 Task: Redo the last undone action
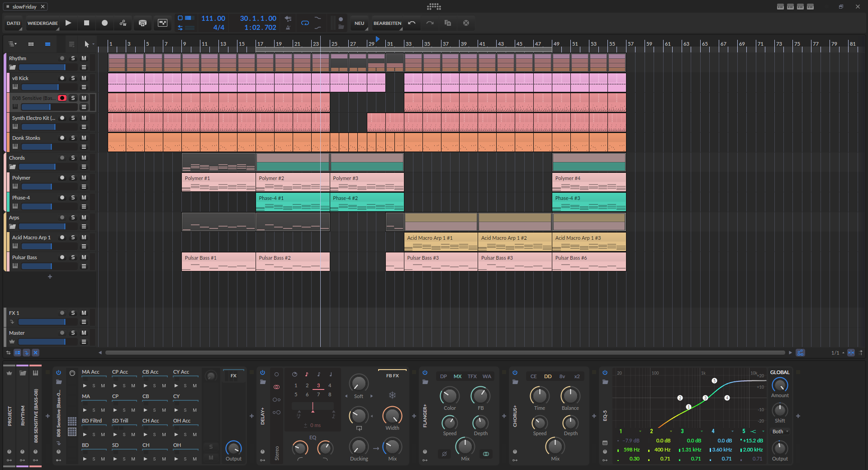(430, 23)
